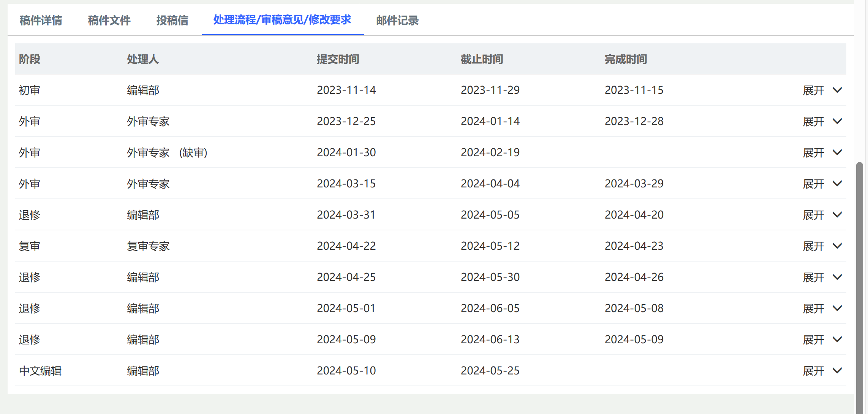868x414 pixels.
Task: Expand chevron for 退修 row submitted 2024-03-31
Action: click(x=837, y=215)
